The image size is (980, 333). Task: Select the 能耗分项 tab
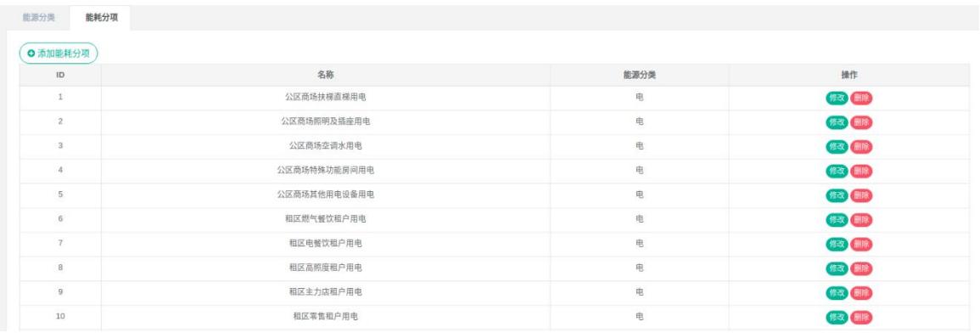(101, 18)
